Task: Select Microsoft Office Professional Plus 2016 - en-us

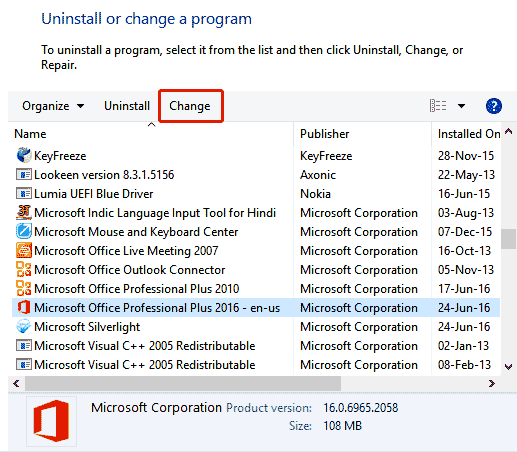Action: [256, 307]
